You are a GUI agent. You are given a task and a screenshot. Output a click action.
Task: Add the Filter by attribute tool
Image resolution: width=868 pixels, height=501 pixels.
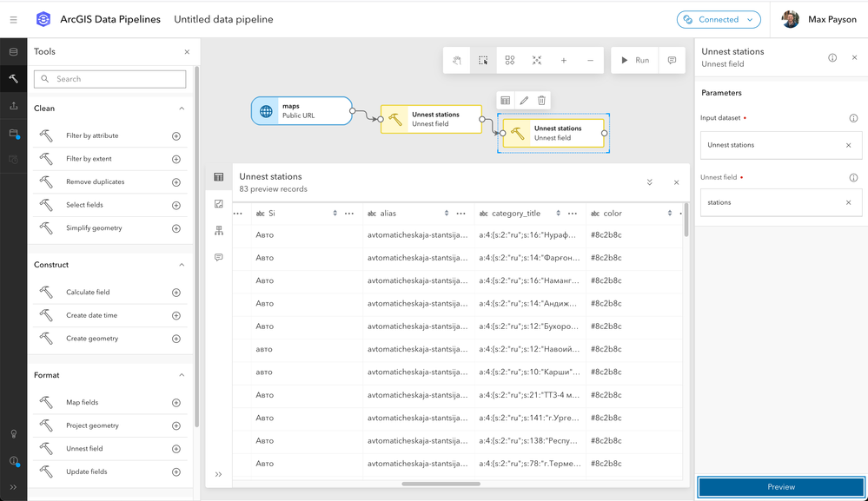pyautogui.click(x=176, y=136)
